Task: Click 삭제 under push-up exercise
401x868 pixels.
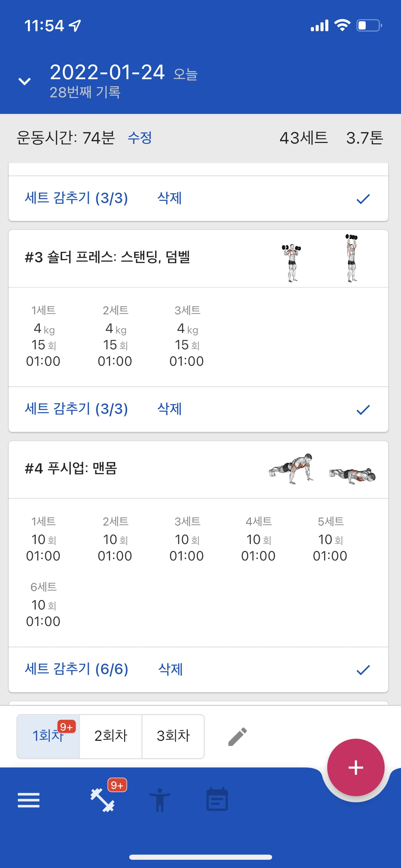Action: [x=170, y=669]
